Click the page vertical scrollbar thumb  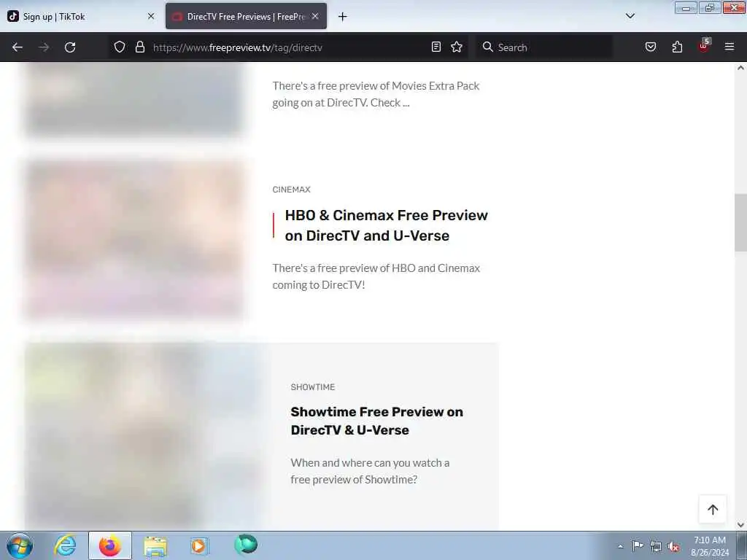[x=740, y=222]
